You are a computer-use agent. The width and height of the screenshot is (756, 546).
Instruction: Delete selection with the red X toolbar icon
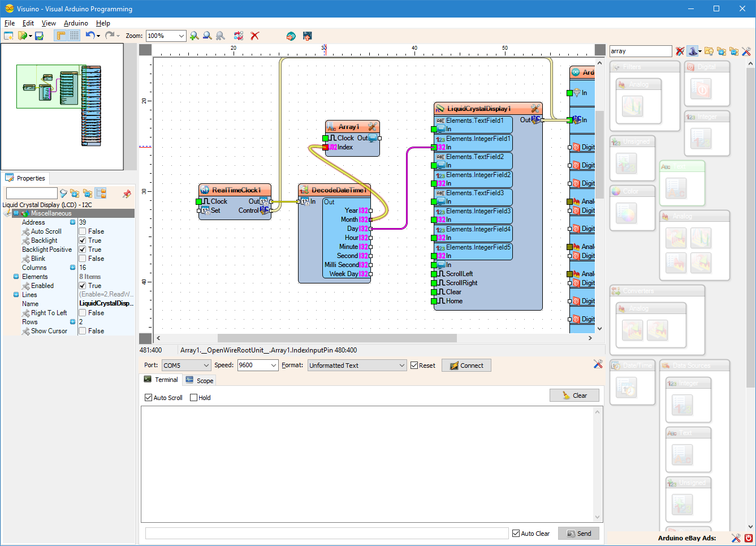tap(254, 36)
